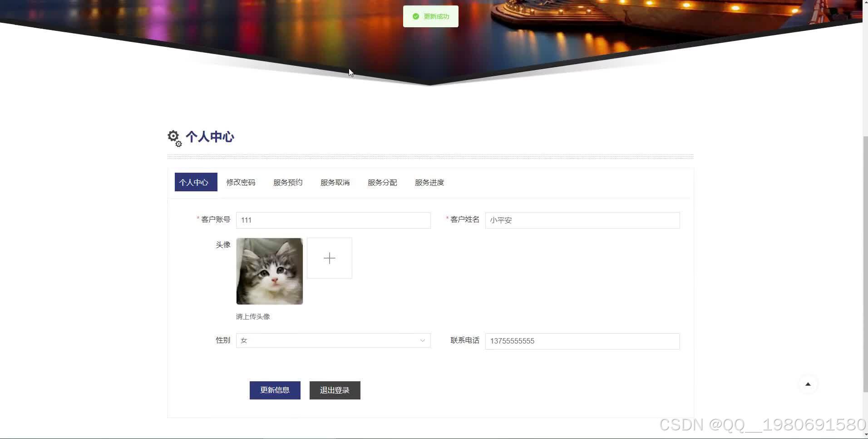Open the 性别 dropdown arrow
This screenshot has width=868, height=439.
422,340
